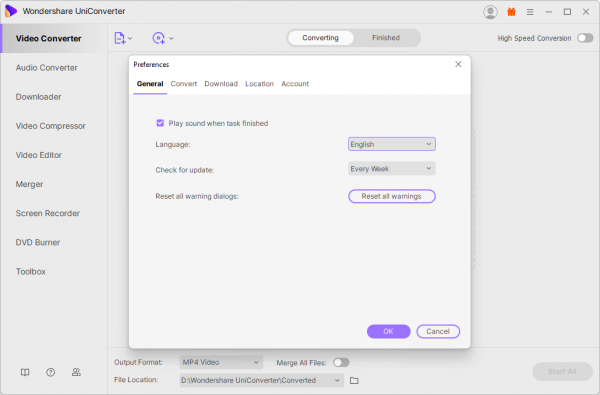
Task: Switch to the Download tab
Action: [221, 83]
